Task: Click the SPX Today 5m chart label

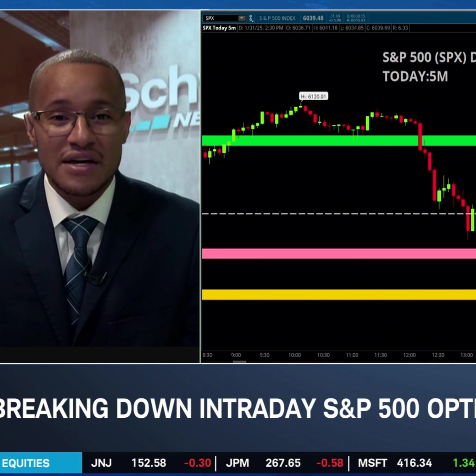Action: (219, 28)
